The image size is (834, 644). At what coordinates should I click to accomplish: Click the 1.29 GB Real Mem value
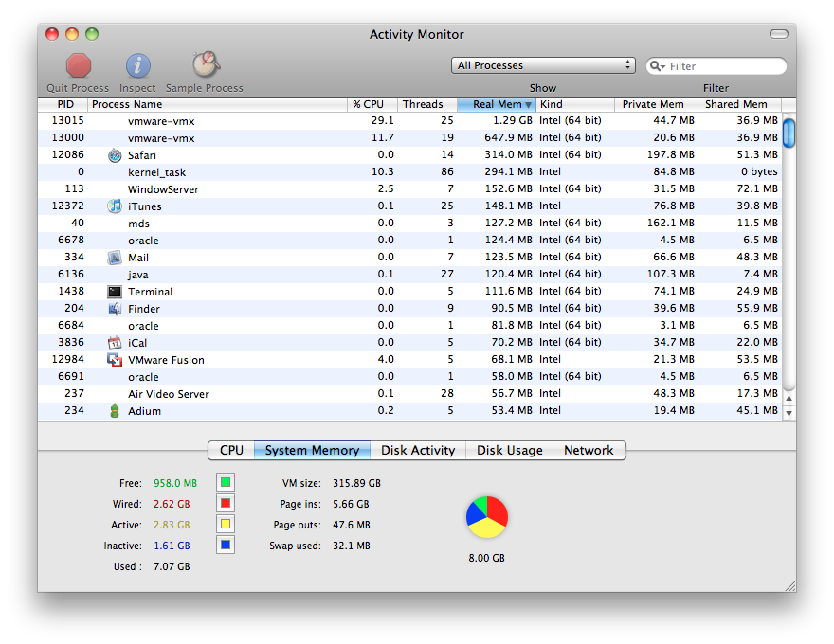(512, 120)
